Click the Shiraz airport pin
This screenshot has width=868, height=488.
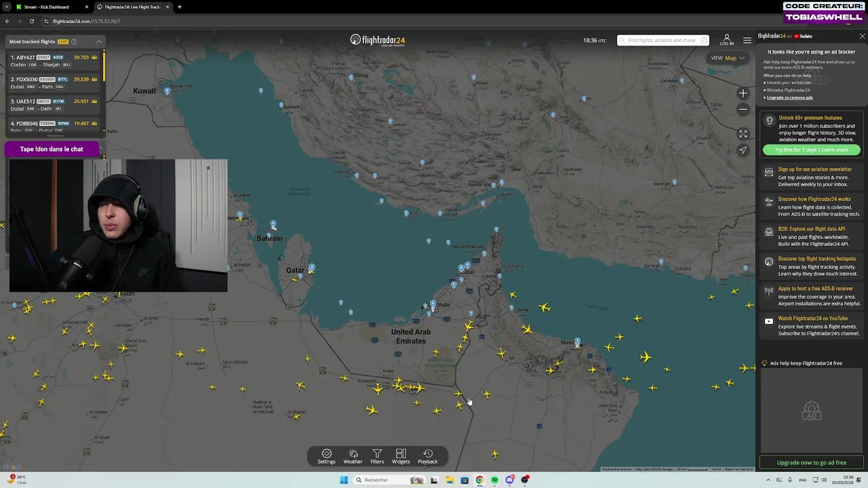tap(351, 77)
